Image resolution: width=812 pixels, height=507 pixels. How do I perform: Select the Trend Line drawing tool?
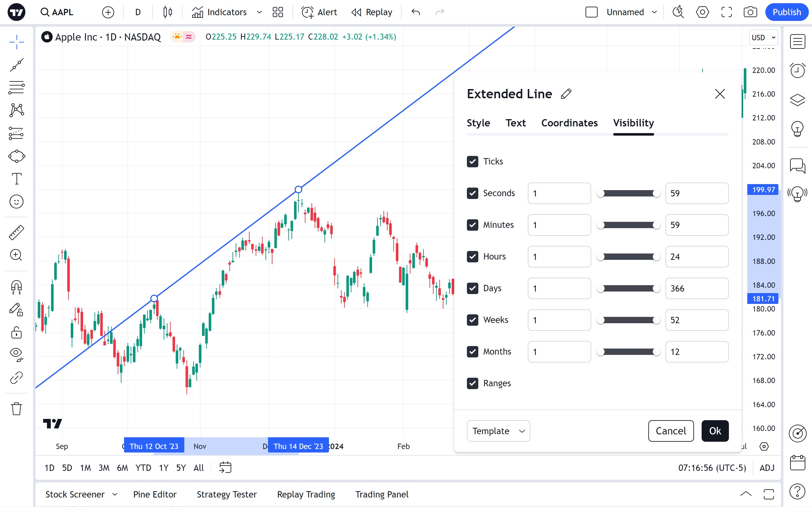click(16, 65)
